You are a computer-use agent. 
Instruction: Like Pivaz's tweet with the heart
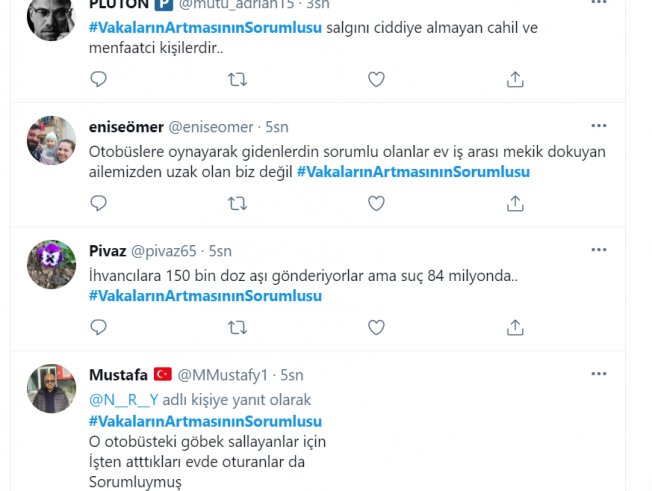coord(376,327)
